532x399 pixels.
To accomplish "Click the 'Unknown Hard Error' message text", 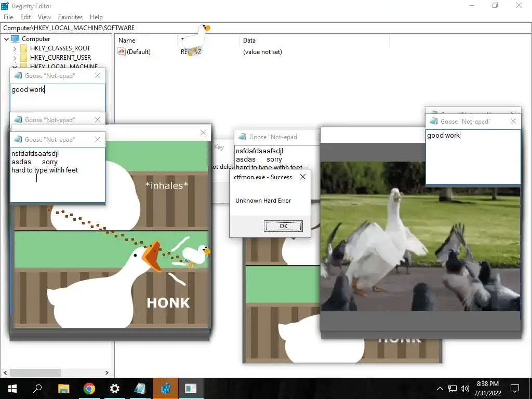I will (263, 201).
